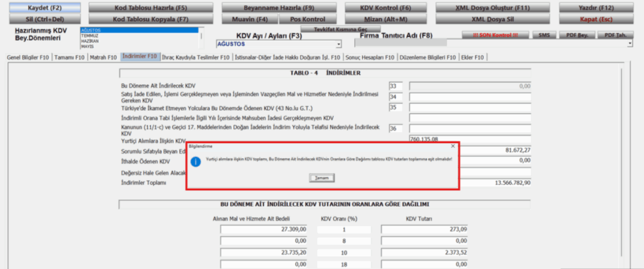Open the Muavin (F4) report
Screen dimensions: 644x269
click(x=250, y=19)
